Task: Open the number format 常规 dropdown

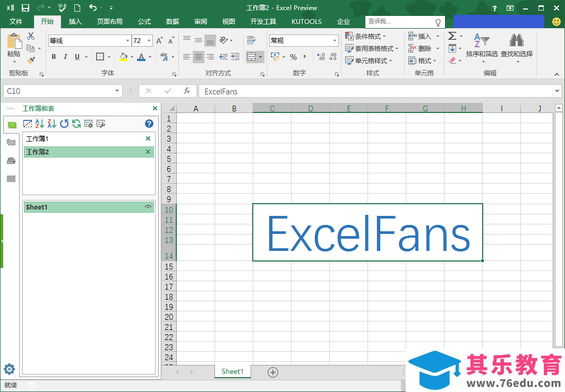Action: (x=335, y=41)
